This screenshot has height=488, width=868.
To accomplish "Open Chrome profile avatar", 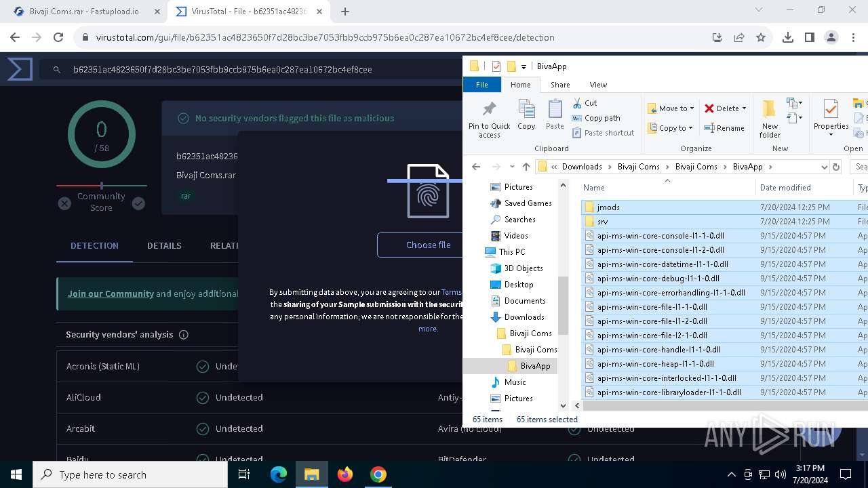I will point(831,37).
